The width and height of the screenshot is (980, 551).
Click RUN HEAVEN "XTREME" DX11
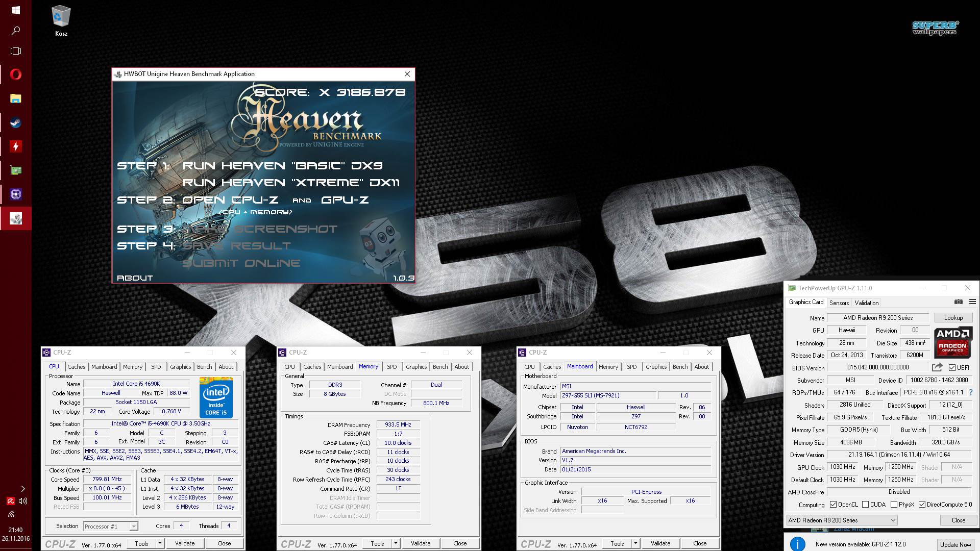291,183
